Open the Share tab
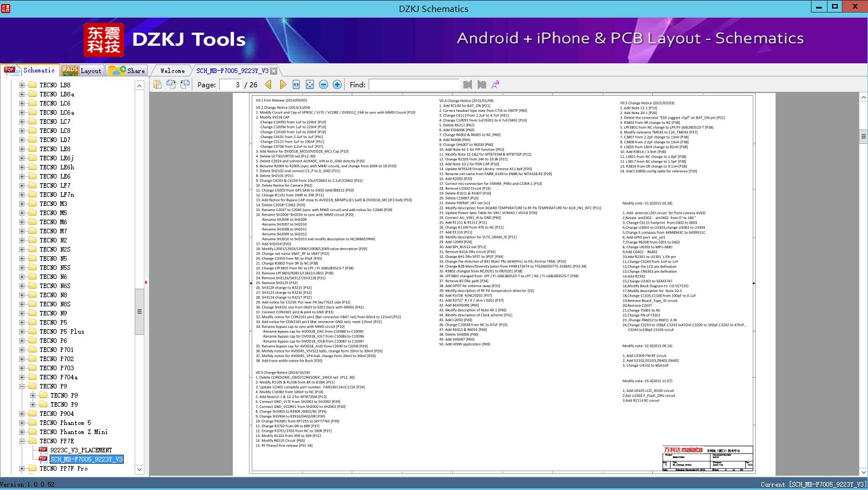This screenshot has width=868, height=490. [x=127, y=71]
